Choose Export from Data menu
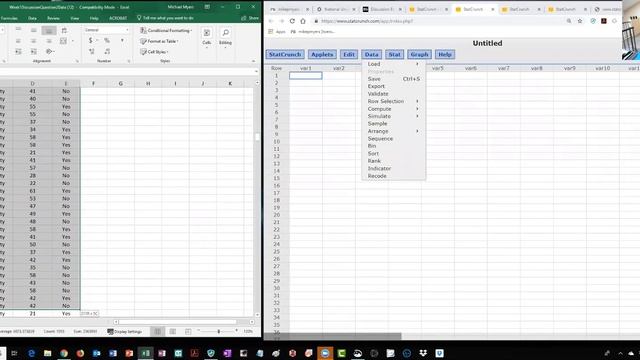Viewport: 640px width, 360px height. pos(393,87)
